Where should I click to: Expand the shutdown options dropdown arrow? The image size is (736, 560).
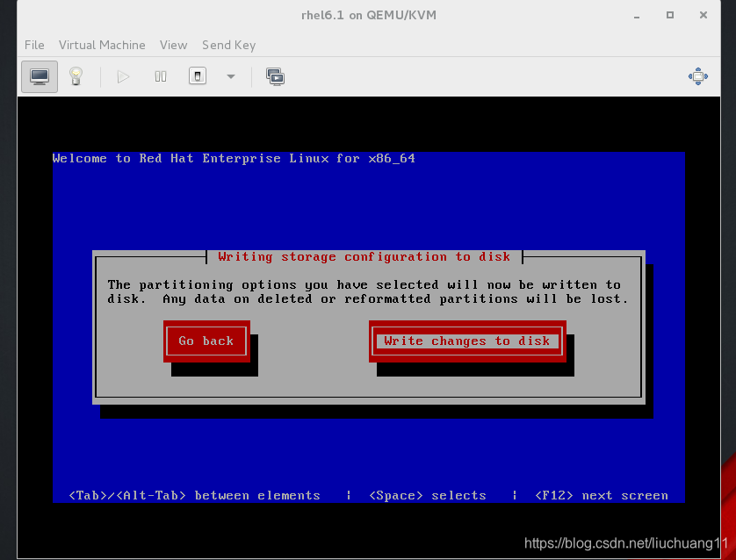point(231,76)
